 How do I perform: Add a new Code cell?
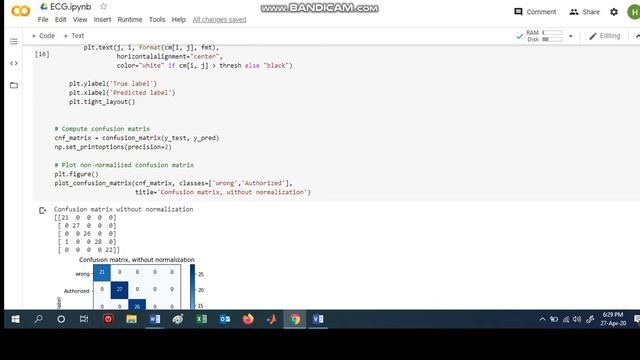pos(43,36)
